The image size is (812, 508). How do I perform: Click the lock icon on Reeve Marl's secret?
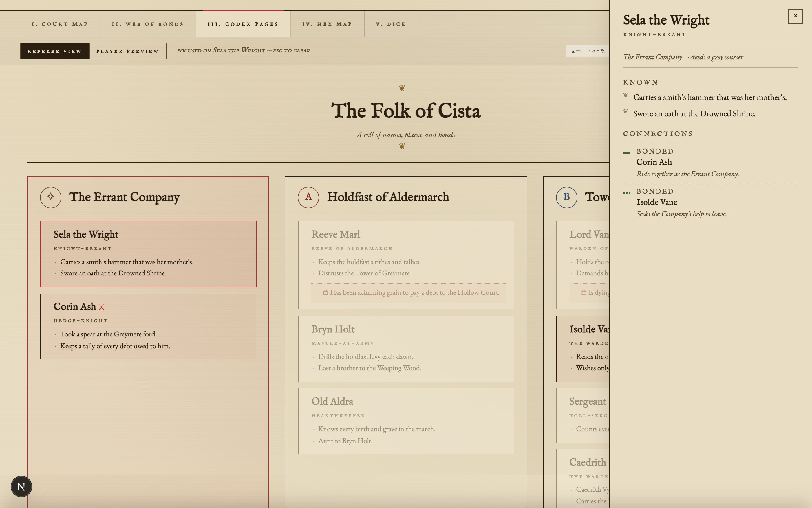coord(325,292)
